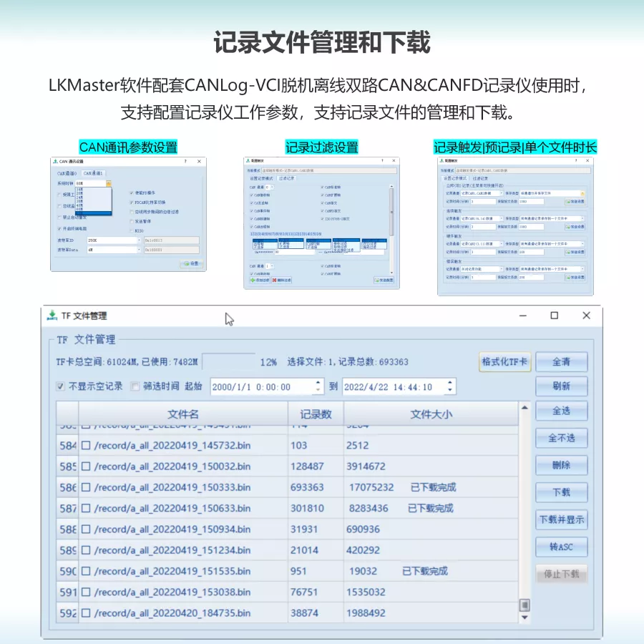Click 发送设置 in the 硬件触发 group
Image resolution: width=644 pixels, height=644 pixels.
click(x=575, y=252)
